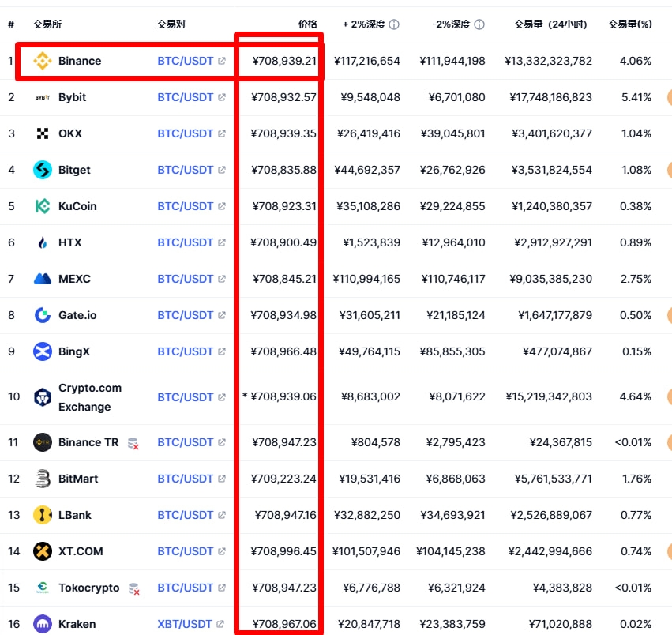
Task: Click the Binance TR logo
Action: click(43, 442)
